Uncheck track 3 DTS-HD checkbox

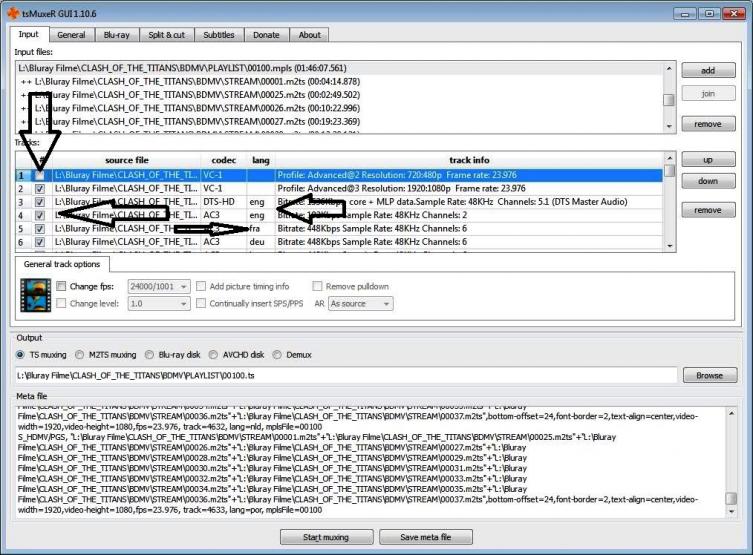click(x=40, y=202)
